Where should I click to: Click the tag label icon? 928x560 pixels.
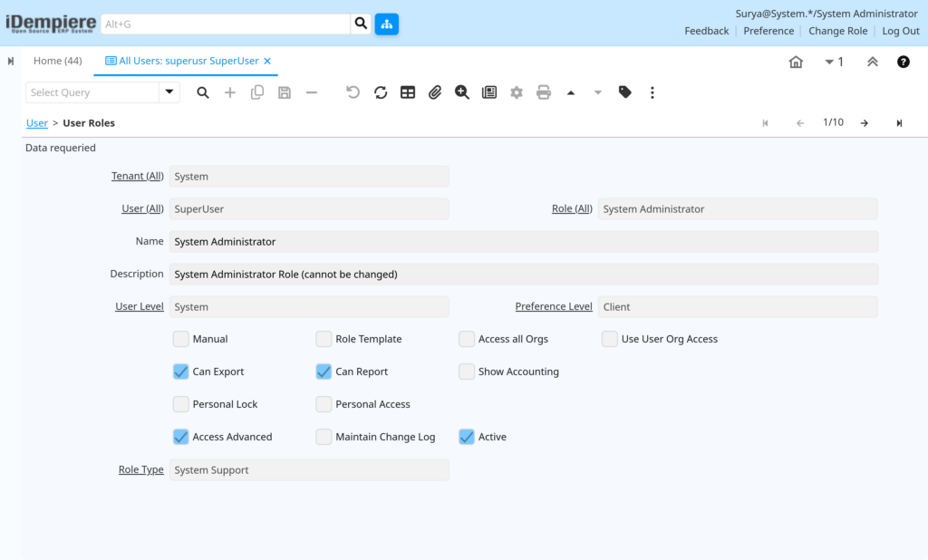click(x=625, y=92)
